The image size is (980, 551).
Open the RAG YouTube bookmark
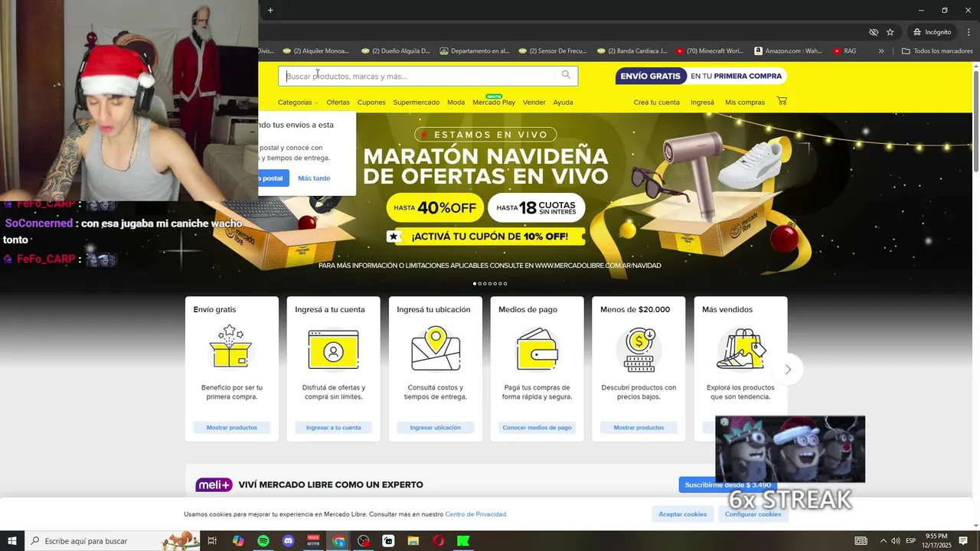point(844,51)
